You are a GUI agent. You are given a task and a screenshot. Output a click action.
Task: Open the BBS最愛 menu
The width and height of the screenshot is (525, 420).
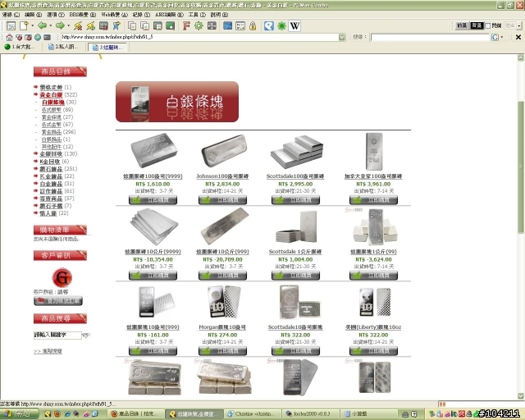tap(82, 15)
